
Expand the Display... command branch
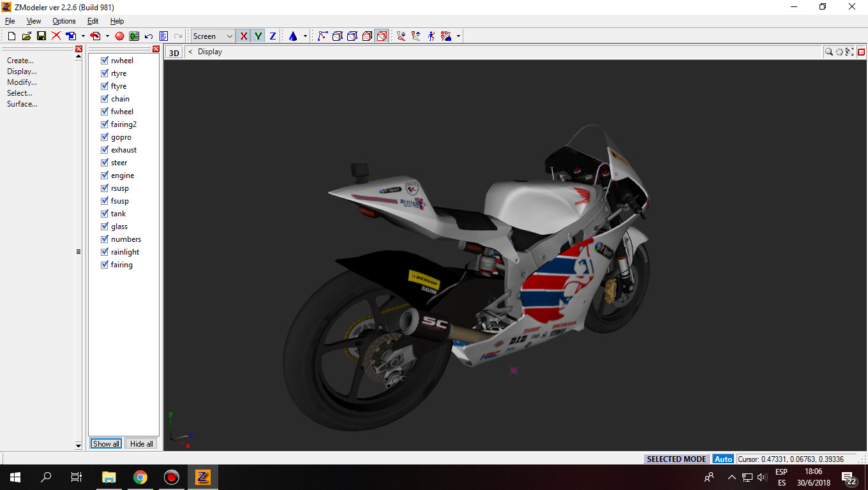coord(22,71)
